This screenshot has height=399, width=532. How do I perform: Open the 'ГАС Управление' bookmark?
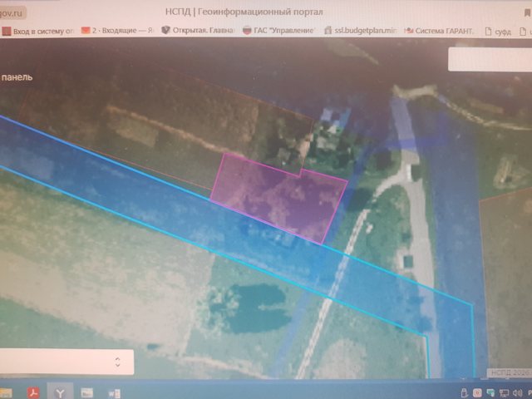click(279, 30)
